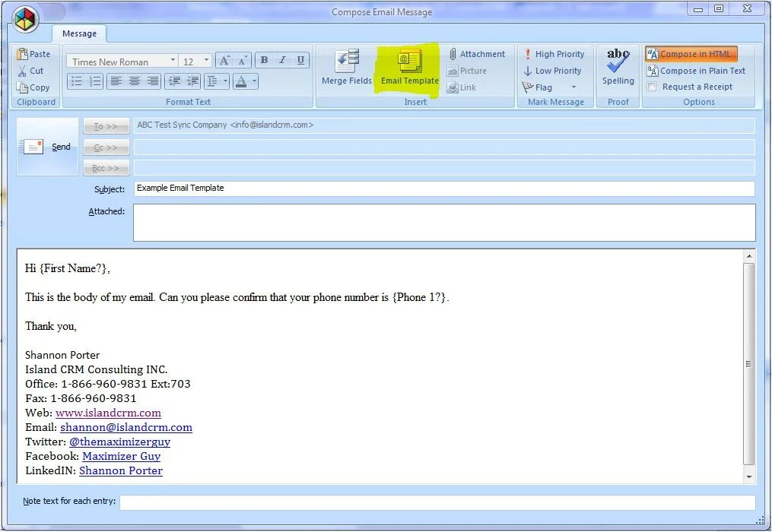Click the scrollbar down arrow
The height and width of the screenshot is (532, 772).
[x=748, y=477]
